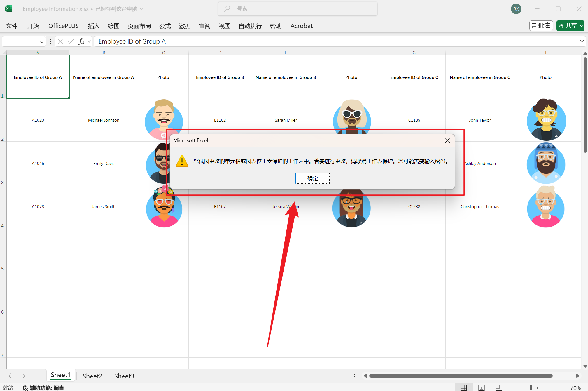Open the 已保存到这台电脑 save status dropdown
588x391 pixels.
click(142, 9)
